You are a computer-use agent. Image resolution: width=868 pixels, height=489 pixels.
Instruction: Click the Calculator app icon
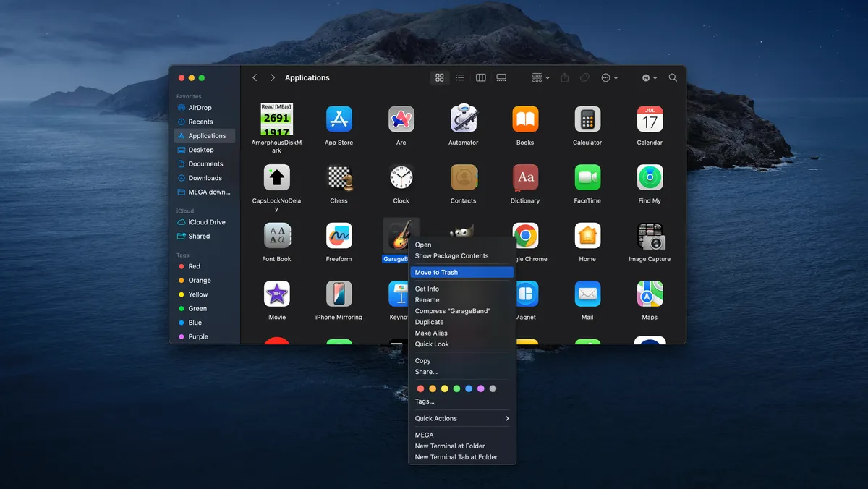coord(587,119)
